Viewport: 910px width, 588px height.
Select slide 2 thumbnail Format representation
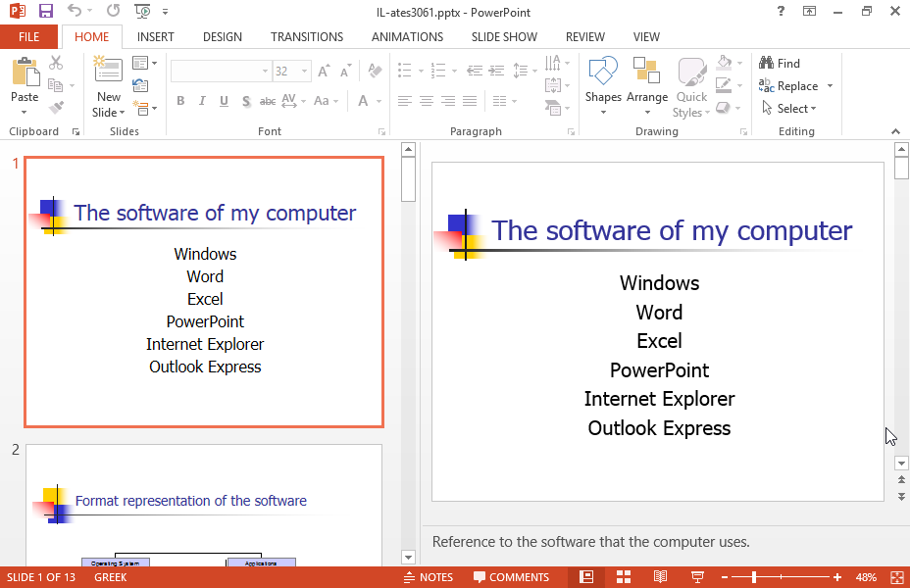204,505
